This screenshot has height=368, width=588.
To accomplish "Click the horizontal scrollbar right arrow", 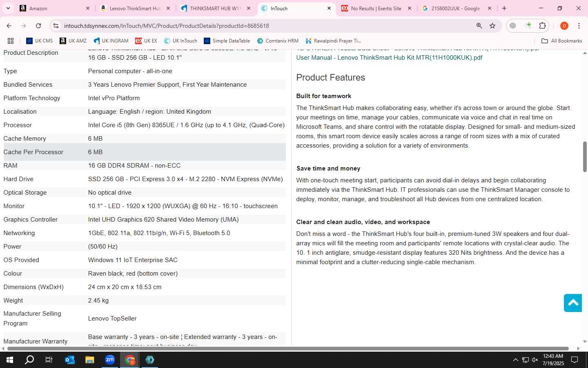I will (x=578, y=349).
